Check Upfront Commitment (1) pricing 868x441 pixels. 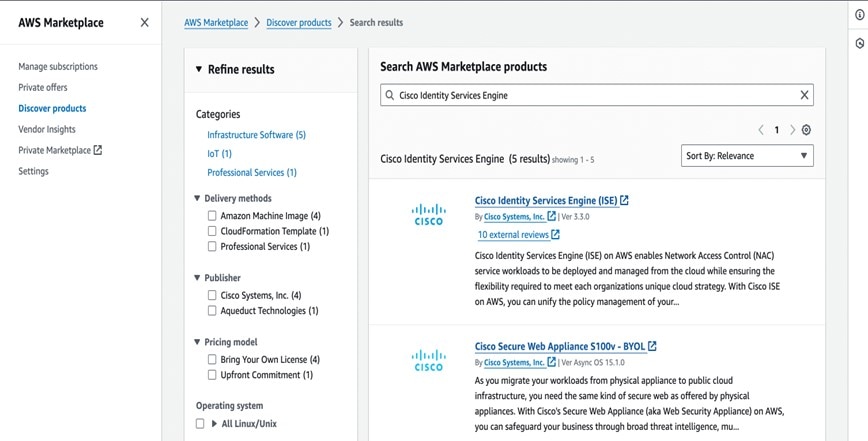pos(212,375)
